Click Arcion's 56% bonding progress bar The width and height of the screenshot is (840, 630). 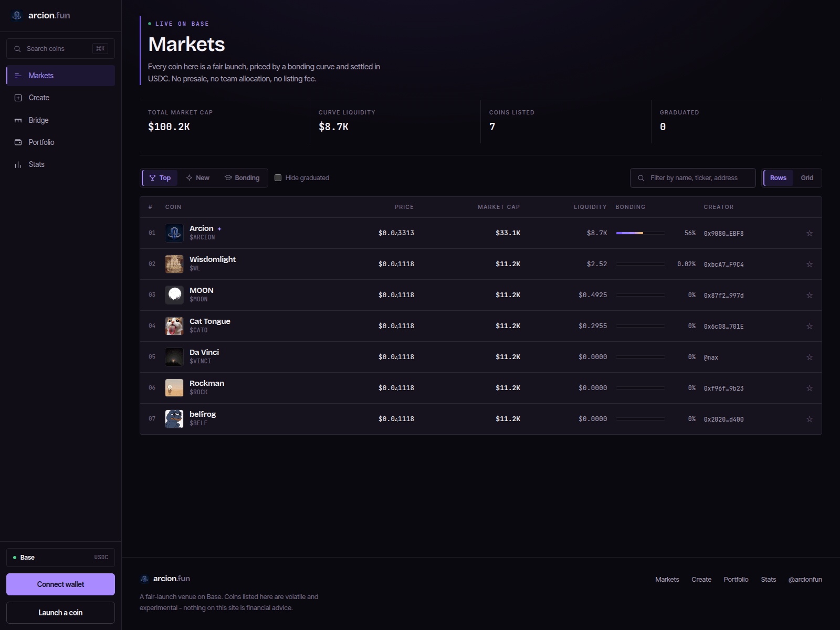[x=640, y=233]
